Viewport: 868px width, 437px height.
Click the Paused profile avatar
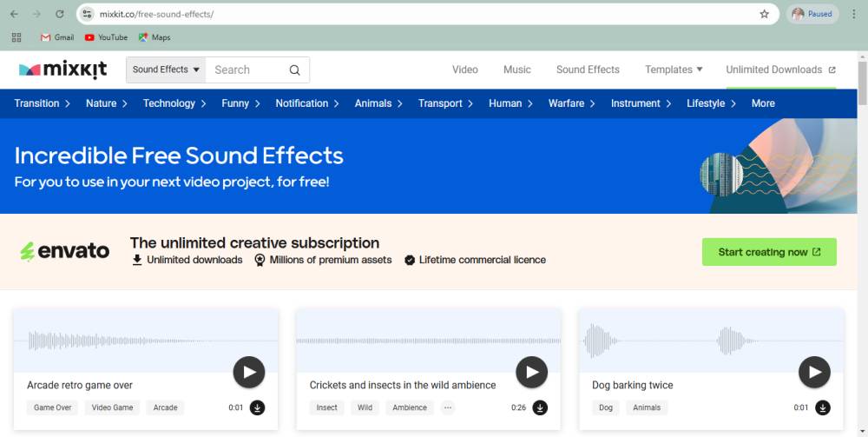[812, 14]
